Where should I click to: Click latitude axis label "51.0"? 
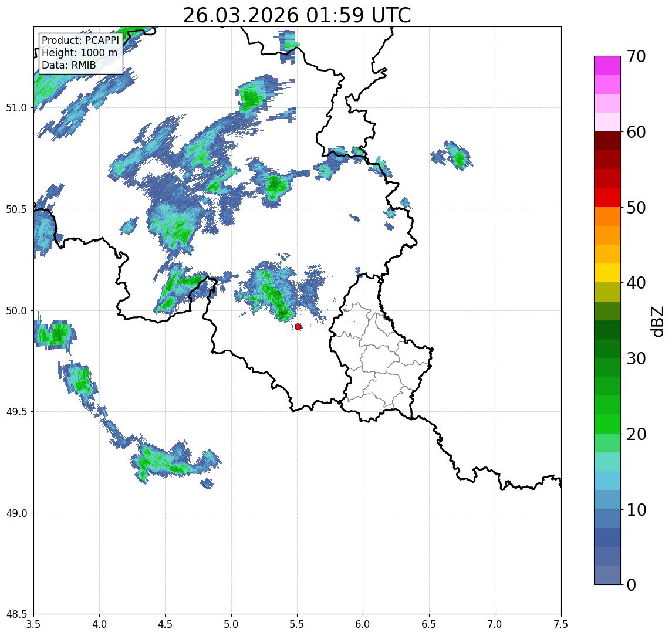[16, 108]
